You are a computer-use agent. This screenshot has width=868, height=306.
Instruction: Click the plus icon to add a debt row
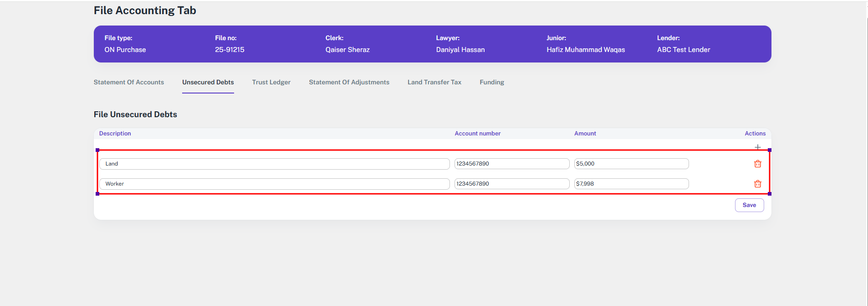(x=757, y=147)
